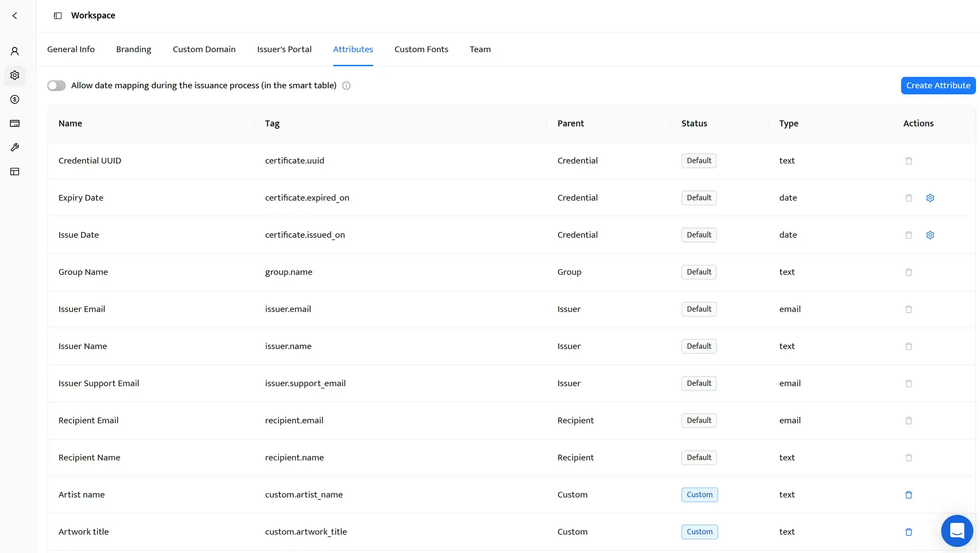Switch to the Branding tab

point(133,49)
